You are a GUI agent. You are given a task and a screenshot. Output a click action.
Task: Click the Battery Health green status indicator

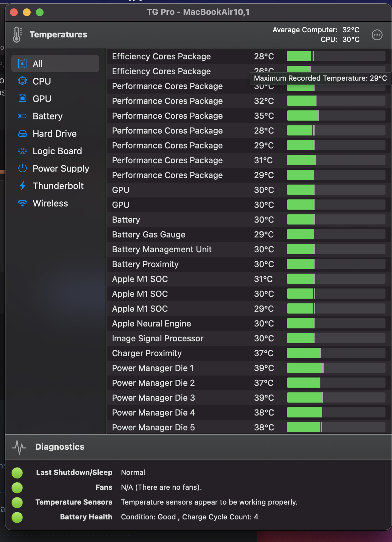pos(17,517)
